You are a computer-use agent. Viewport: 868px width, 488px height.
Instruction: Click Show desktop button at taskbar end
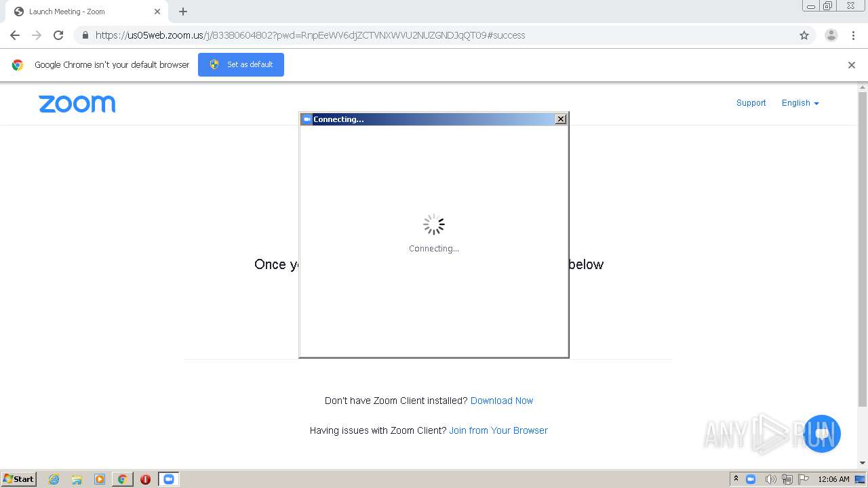tap(861, 479)
